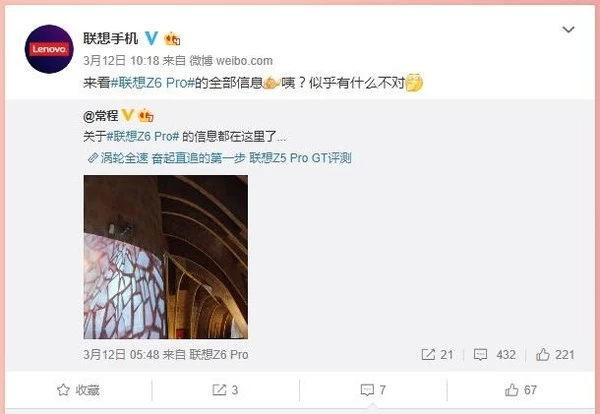The image size is (600, 414).
Task: Like the original post with 221 likes
Action: click(x=555, y=355)
